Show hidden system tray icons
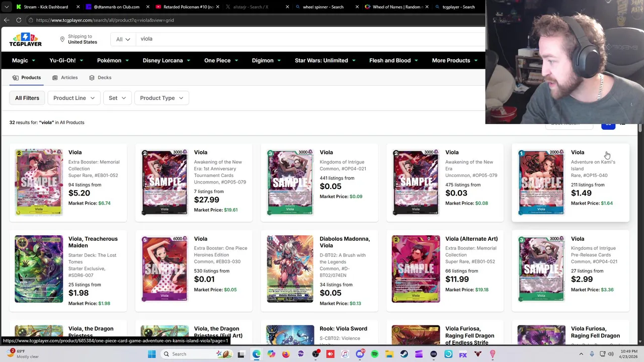The height and width of the screenshot is (362, 644). tap(581, 354)
